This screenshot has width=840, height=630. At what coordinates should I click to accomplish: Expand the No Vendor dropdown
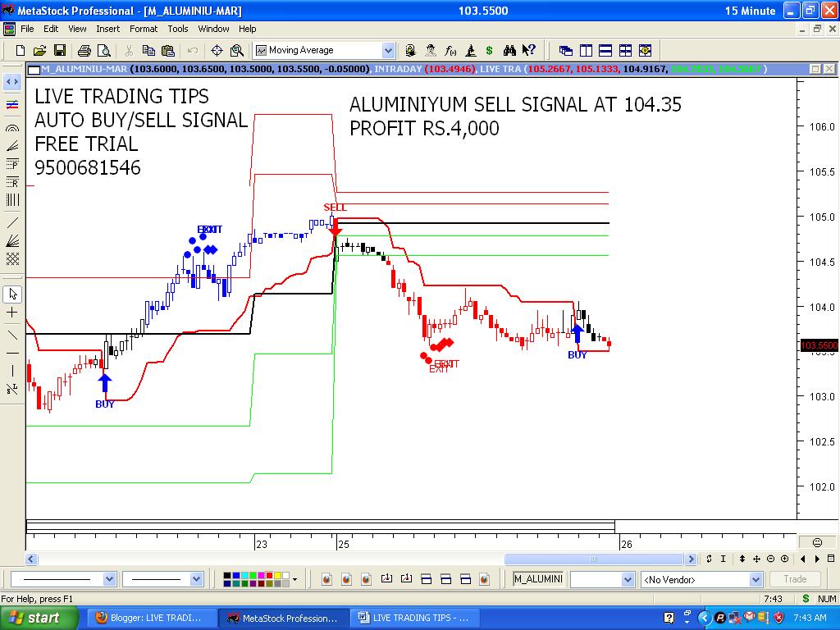click(x=756, y=579)
